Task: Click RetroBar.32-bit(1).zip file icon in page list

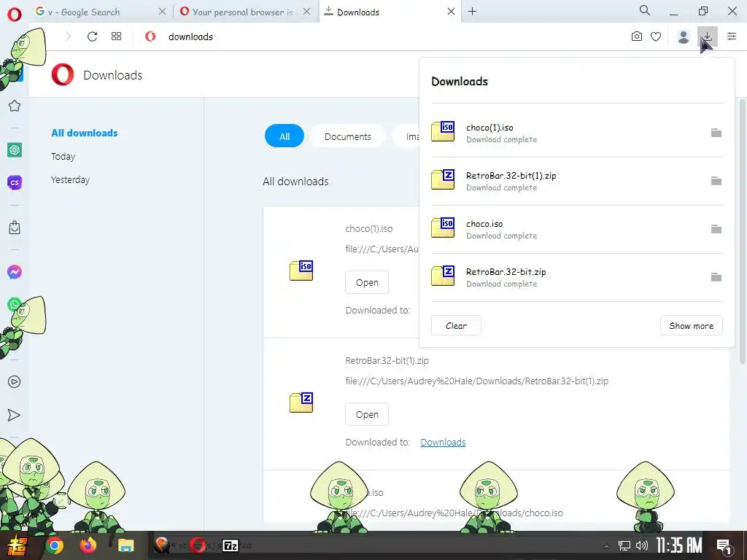Action: coord(301,402)
